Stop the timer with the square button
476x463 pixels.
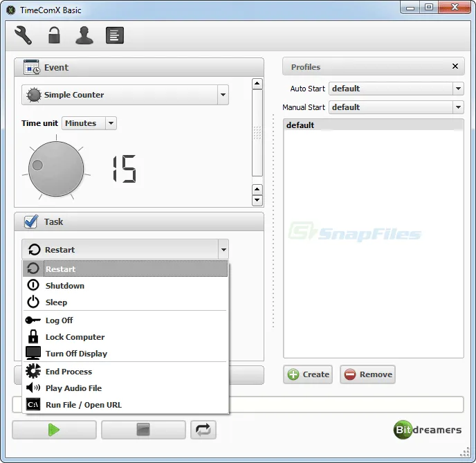143,430
